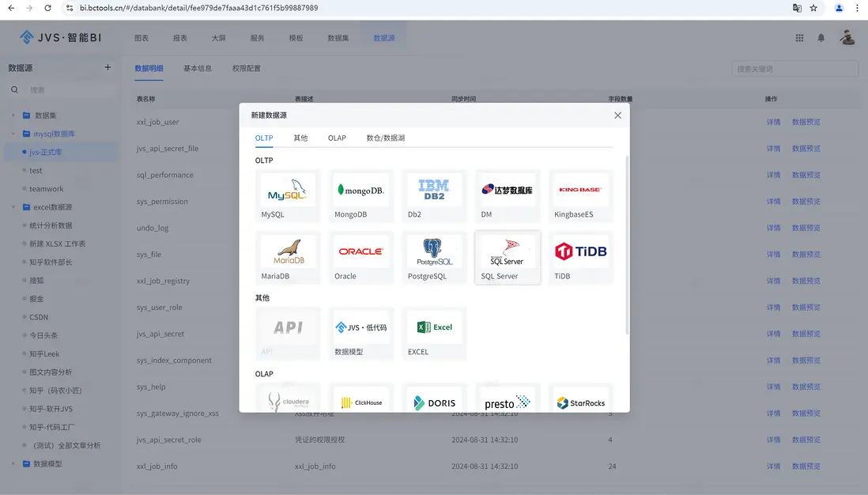Select the DM (达梦数据库) data source
Viewport: 868px width, 495px height.
pos(507,196)
